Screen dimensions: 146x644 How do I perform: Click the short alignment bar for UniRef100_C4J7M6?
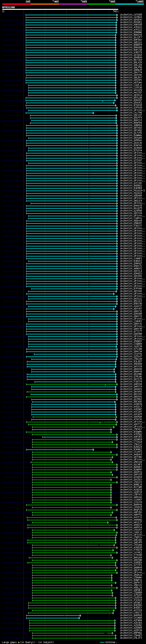(60, 113)
